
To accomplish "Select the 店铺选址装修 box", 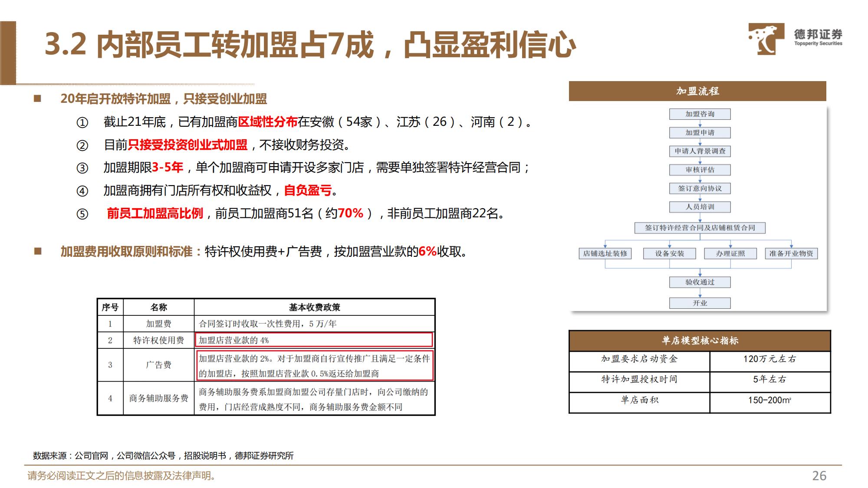I will 605,253.
